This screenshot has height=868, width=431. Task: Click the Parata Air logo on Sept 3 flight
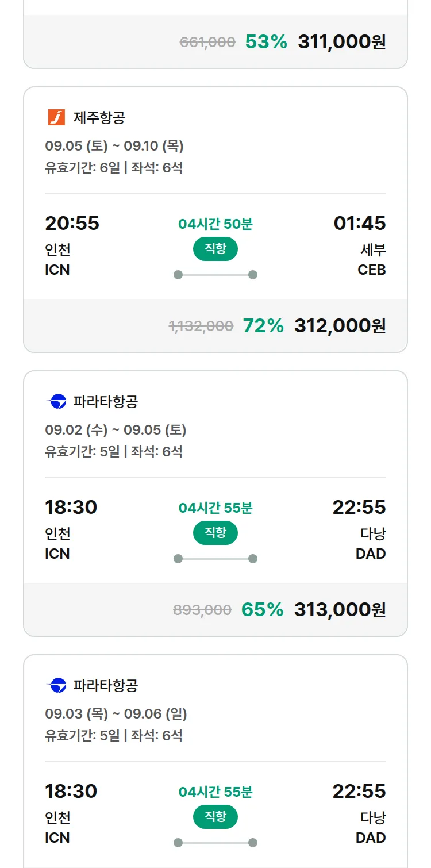[x=57, y=685]
